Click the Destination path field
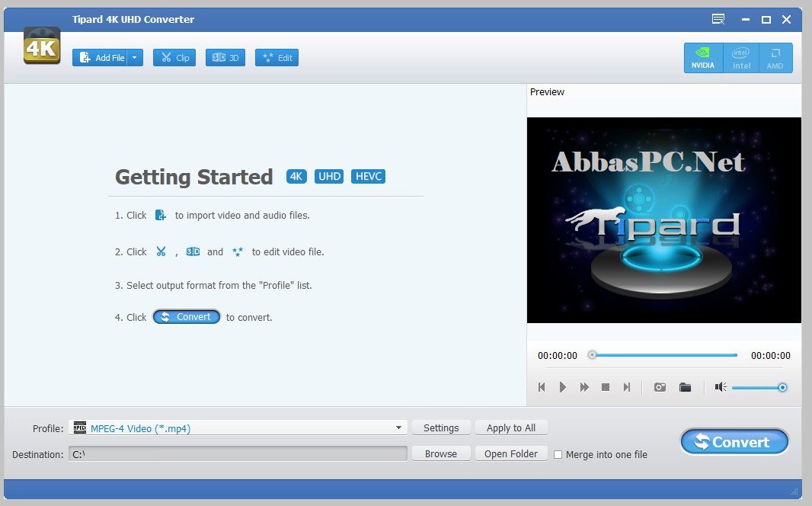 (238, 454)
